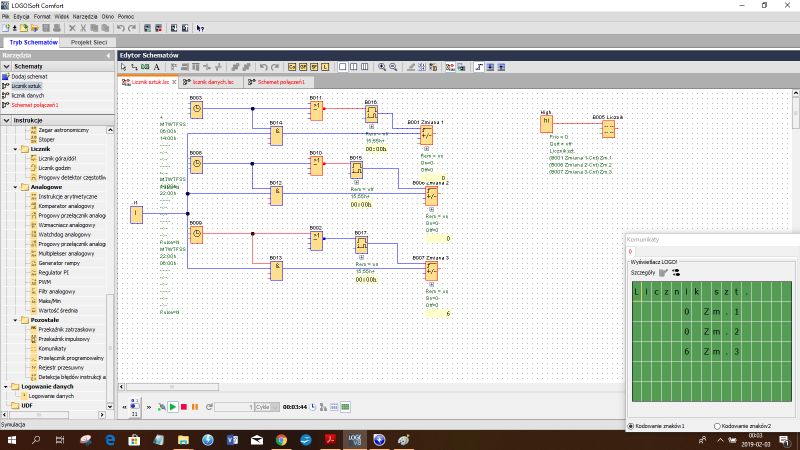Image resolution: width=800 pixels, height=450 pixels.
Task: Zoom in on the schematic
Action: click(x=382, y=67)
